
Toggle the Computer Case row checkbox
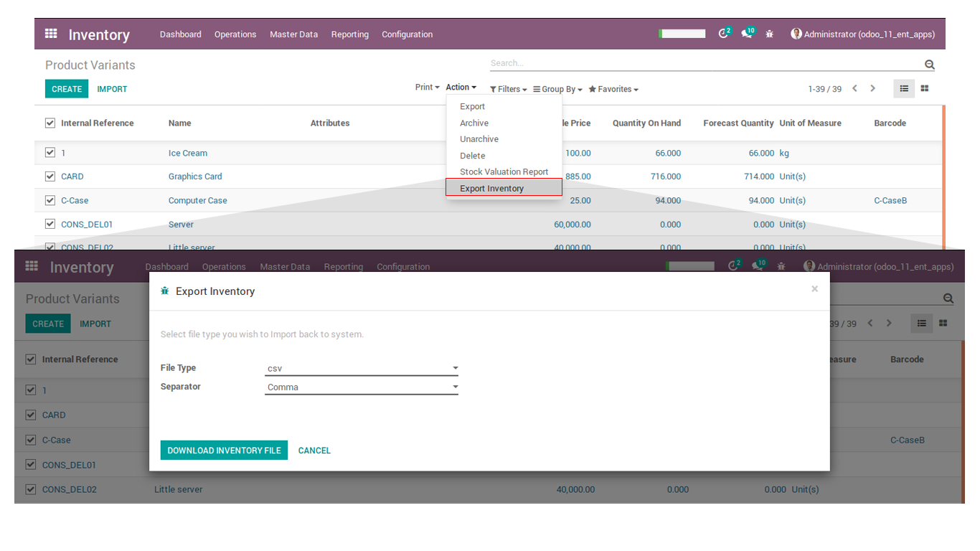click(x=50, y=200)
